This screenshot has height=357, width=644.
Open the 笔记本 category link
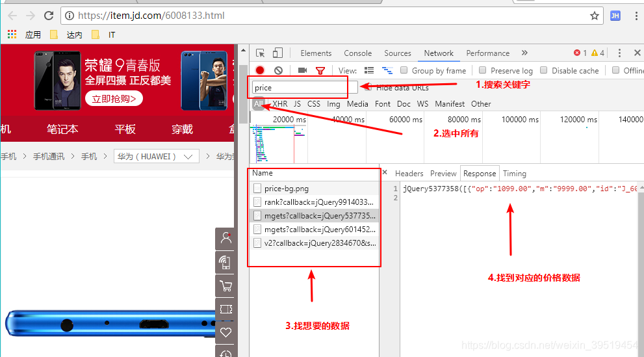coord(62,129)
